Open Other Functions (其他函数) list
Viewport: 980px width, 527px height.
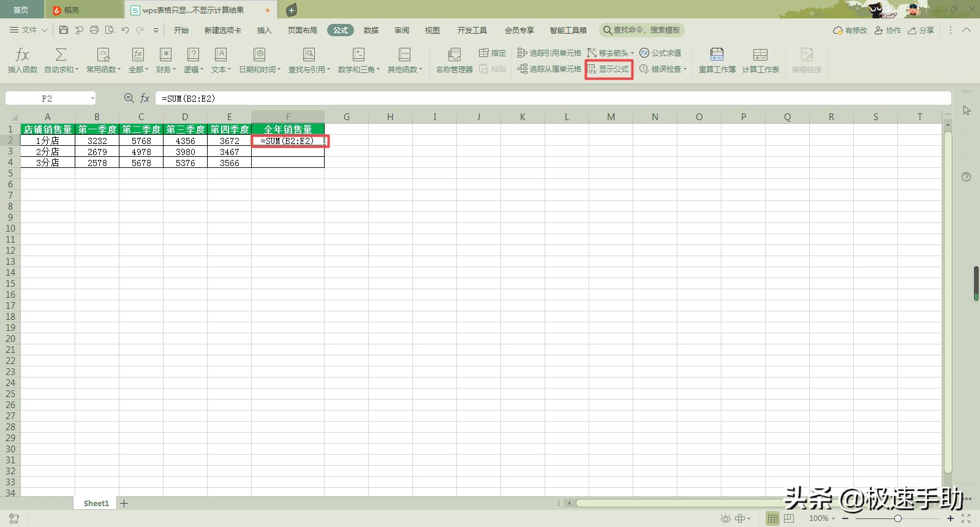tap(404, 61)
